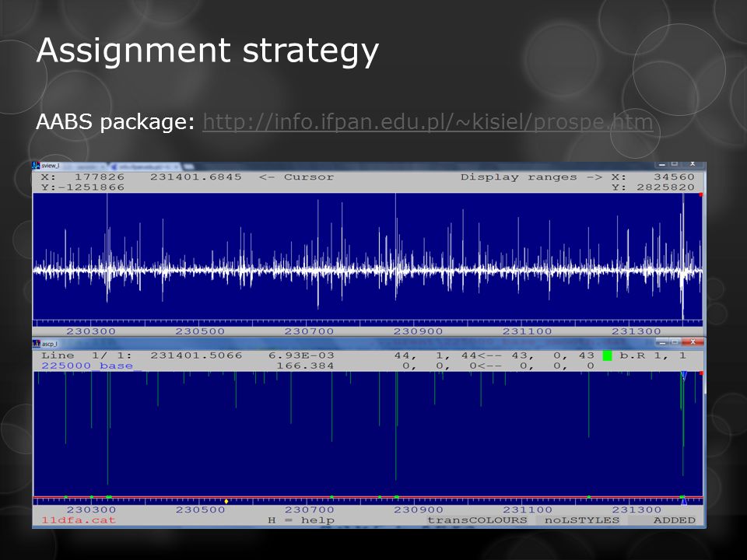Click the yellow diamond marker on the ascp axis
Image resolution: width=747 pixels, height=560 pixels.
[x=226, y=501]
